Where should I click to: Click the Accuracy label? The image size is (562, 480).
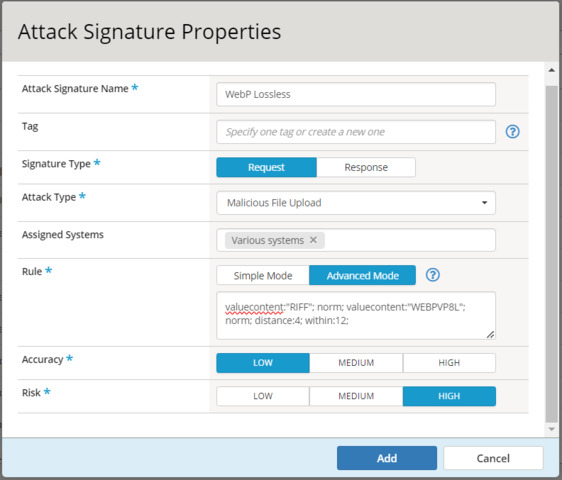(43, 360)
